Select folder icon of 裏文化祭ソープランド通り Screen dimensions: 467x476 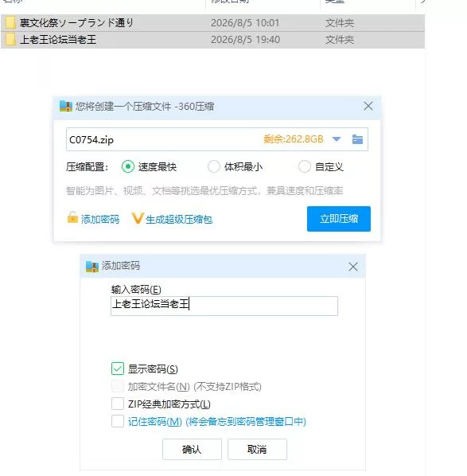pyautogui.click(x=10, y=23)
